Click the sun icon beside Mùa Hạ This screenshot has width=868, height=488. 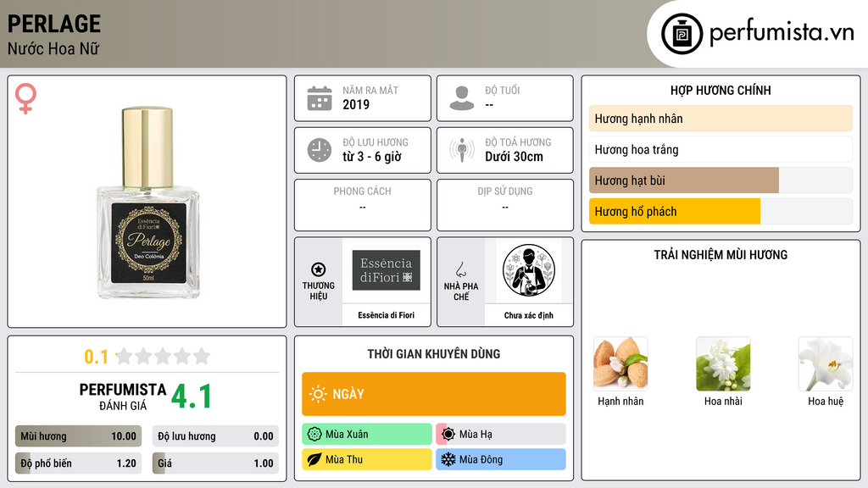click(x=448, y=434)
